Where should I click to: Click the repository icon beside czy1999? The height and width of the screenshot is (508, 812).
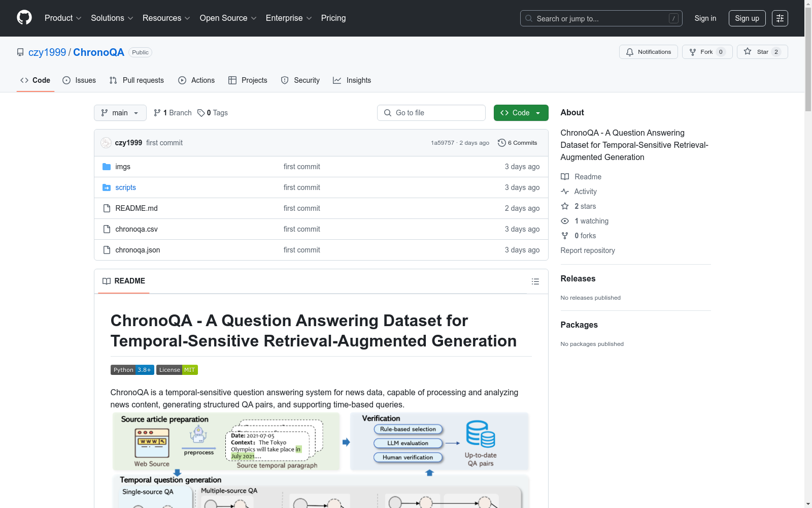20,52
